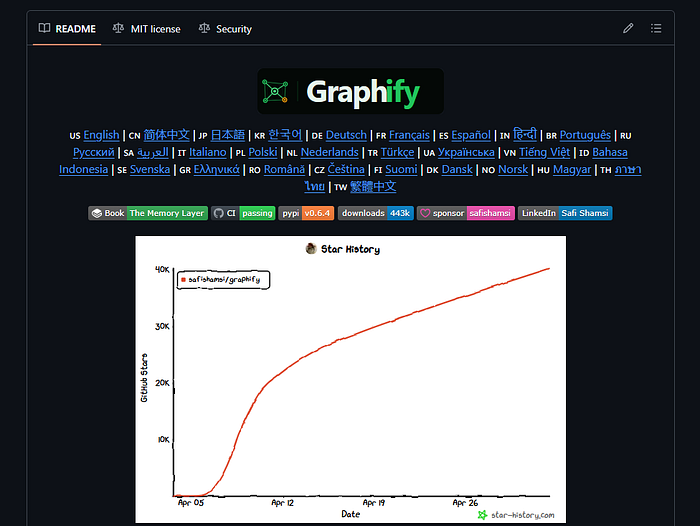Open the Magyar language link
Viewport: 700px width, 526px height.
click(572, 170)
